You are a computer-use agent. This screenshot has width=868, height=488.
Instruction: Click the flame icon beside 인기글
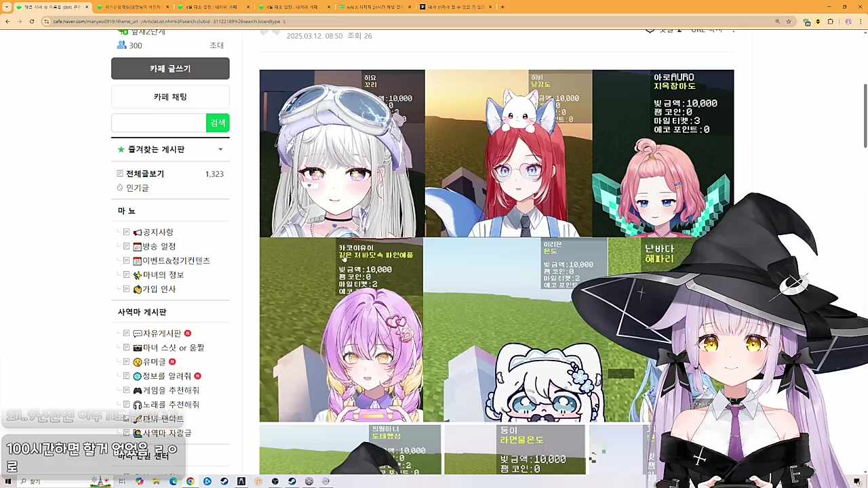[120, 188]
